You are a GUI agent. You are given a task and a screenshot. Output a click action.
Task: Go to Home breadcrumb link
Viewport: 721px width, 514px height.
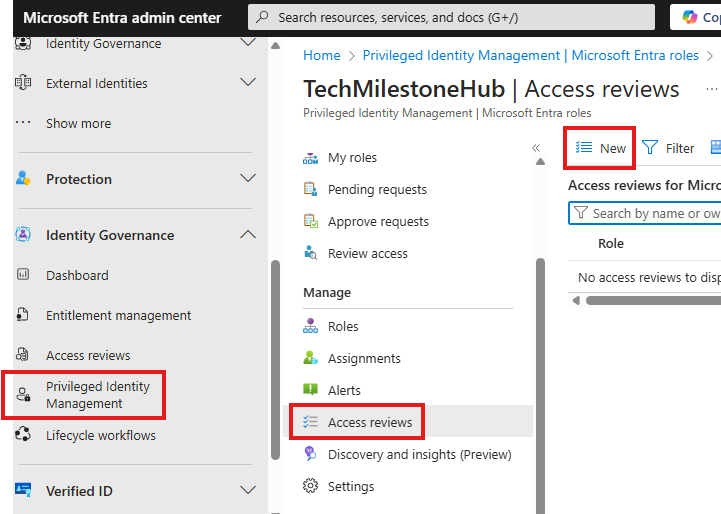click(321, 56)
